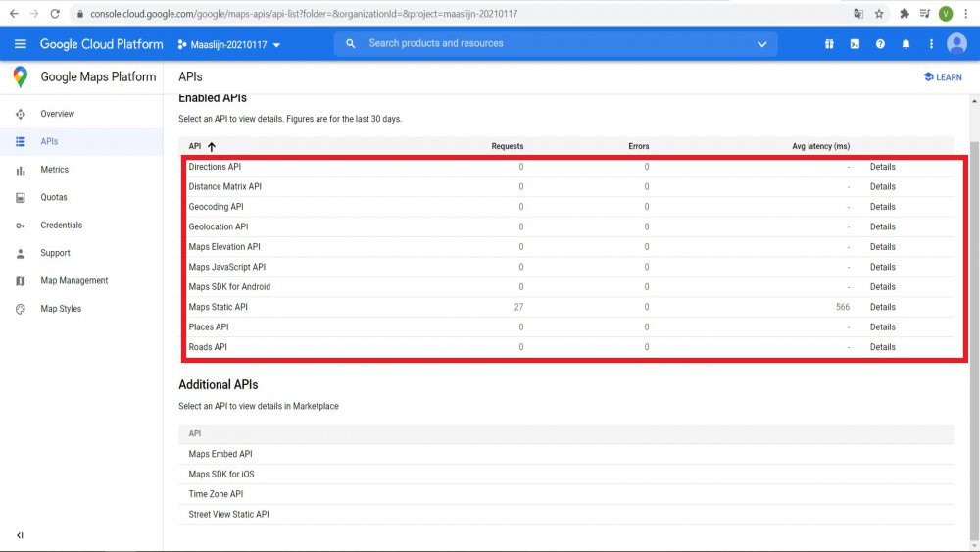
Task: View Details for Maps Static API
Action: (x=882, y=307)
